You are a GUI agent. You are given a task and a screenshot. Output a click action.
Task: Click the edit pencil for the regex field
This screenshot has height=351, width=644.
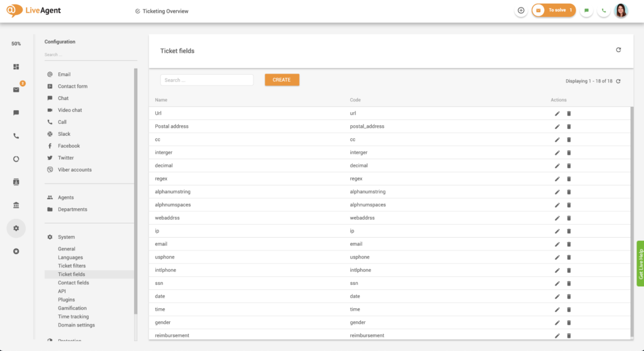point(557,179)
